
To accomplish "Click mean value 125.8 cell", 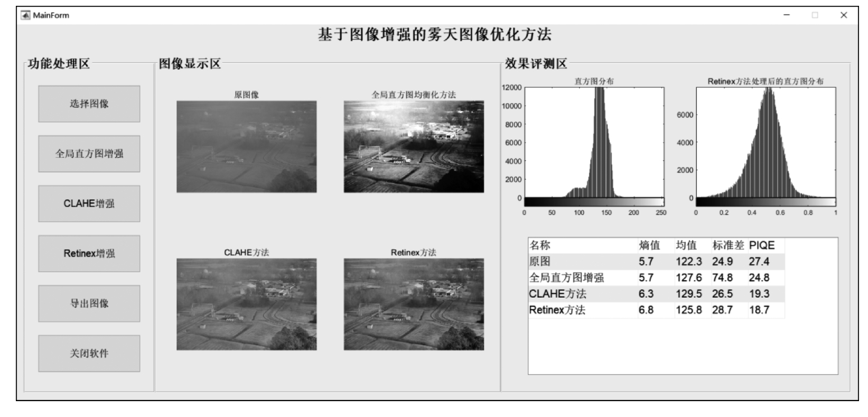I will click(x=692, y=310).
